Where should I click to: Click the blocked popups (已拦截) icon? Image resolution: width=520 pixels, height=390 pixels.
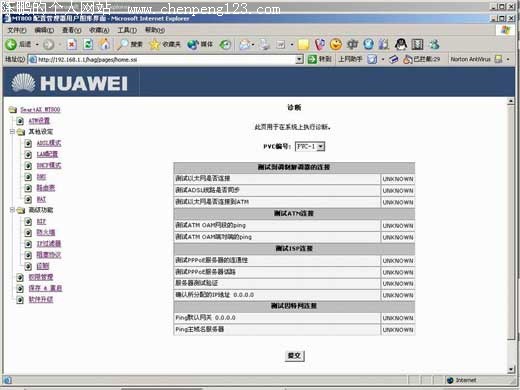click(408, 59)
